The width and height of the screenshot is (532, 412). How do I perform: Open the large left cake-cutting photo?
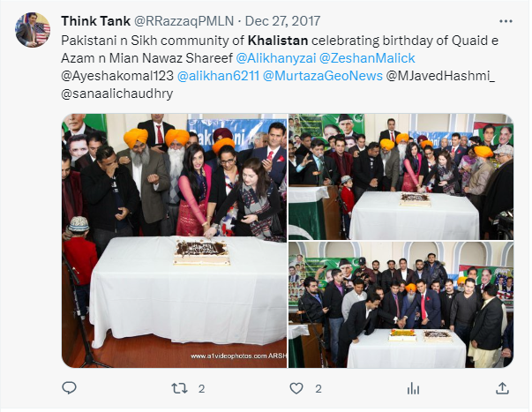pos(175,241)
